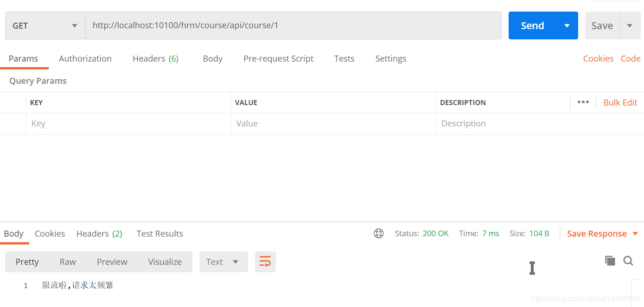The width and height of the screenshot is (644, 307).
Task: Select the Visualize view
Action: point(165,262)
